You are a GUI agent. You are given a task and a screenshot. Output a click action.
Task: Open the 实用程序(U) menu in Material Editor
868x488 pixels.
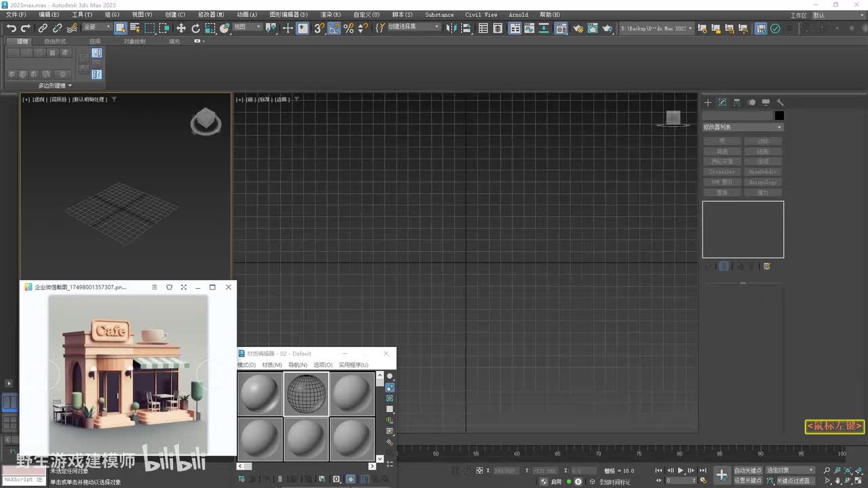353,365
